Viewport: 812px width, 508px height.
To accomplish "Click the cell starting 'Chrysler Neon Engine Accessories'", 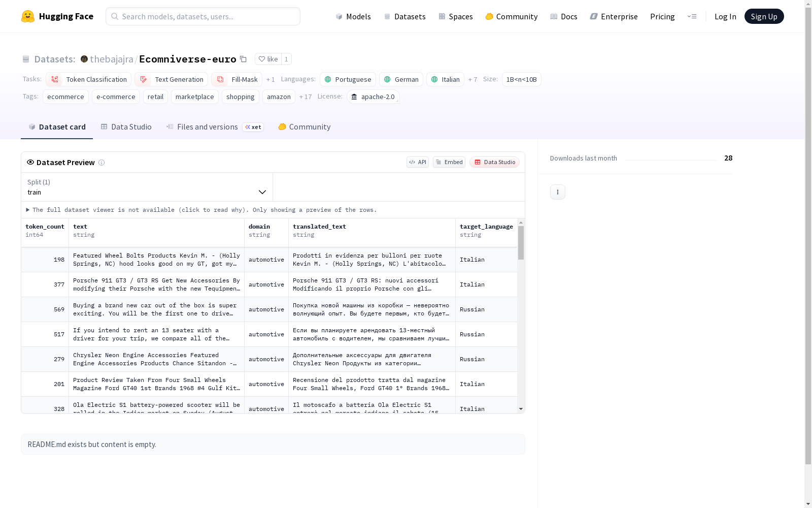I will (156, 359).
